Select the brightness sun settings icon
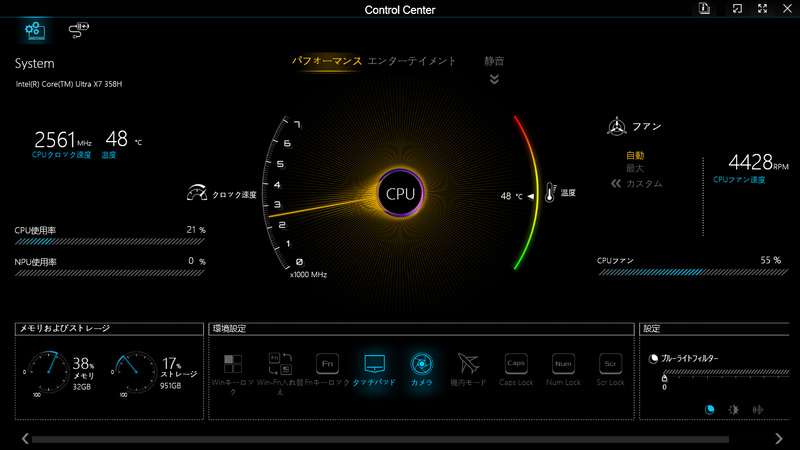The width and height of the screenshot is (800, 450). 734,410
